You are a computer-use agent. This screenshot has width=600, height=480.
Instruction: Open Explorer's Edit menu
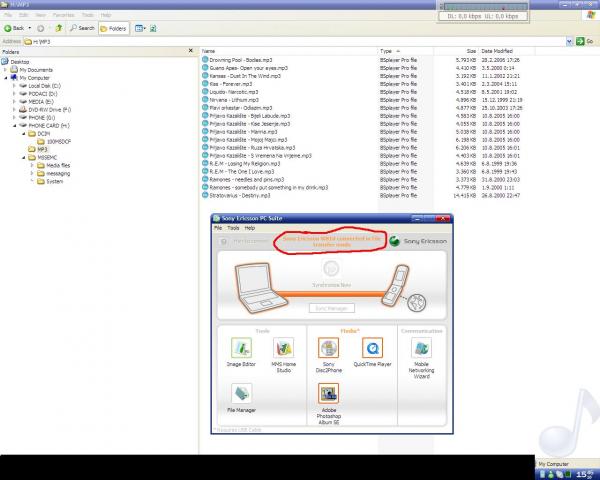click(x=24, y=15)
